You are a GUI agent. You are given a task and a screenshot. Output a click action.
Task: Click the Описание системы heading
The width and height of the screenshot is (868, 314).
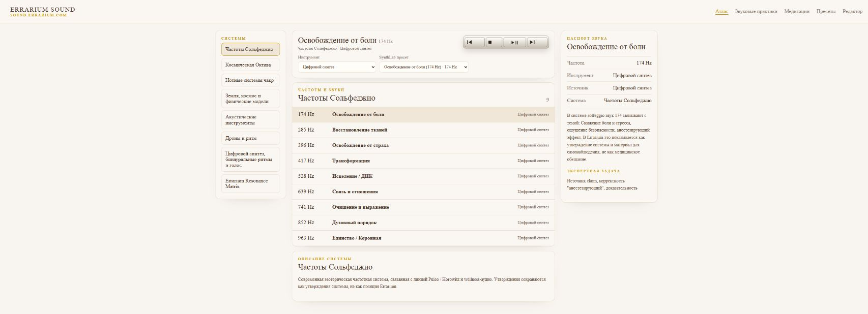325,259
